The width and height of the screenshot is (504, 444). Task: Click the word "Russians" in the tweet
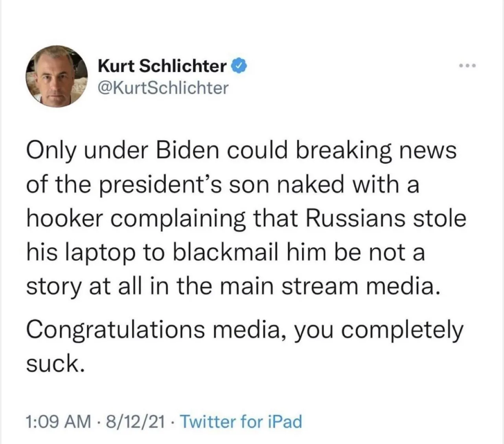pos(355,218)
